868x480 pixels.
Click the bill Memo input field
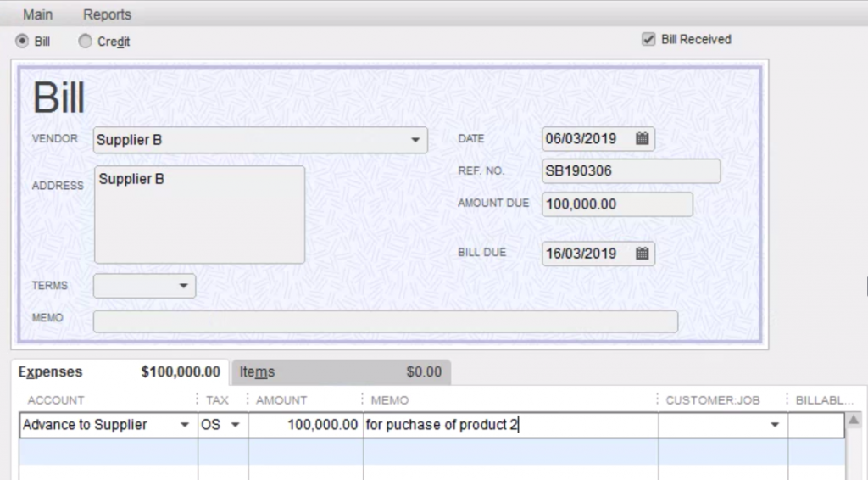[x=385, y=321]
